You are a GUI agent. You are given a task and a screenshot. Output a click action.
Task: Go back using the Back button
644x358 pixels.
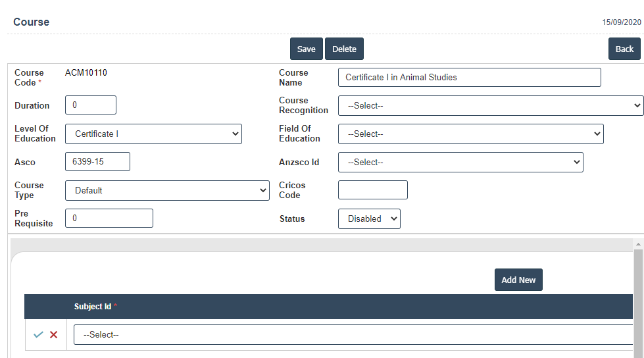click(624, 49)
